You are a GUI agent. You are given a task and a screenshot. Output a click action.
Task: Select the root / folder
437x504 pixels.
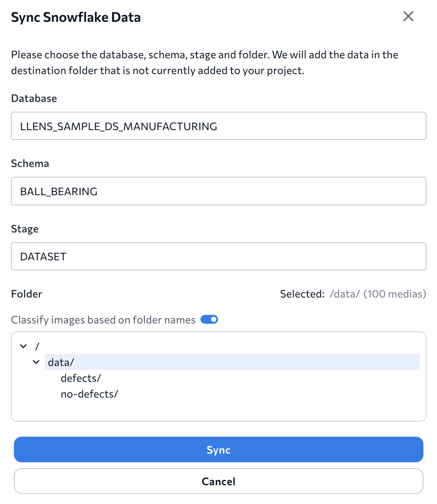point(37,346)
